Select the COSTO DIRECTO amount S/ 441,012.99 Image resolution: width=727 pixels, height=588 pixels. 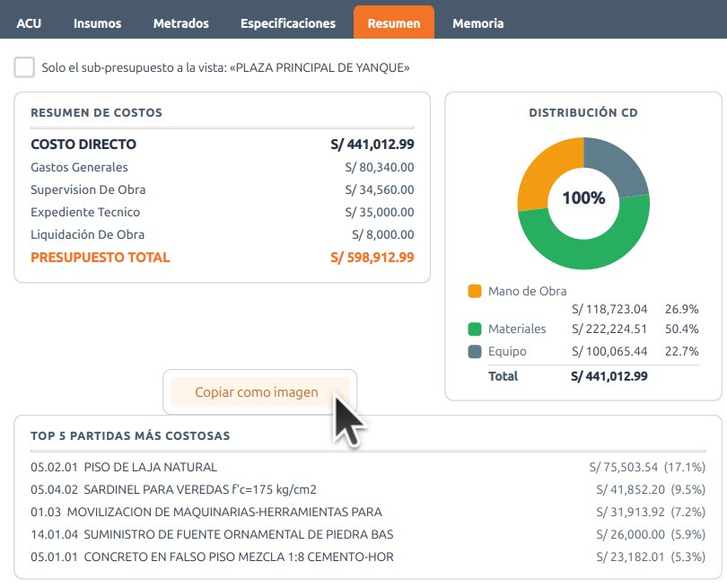372,145
